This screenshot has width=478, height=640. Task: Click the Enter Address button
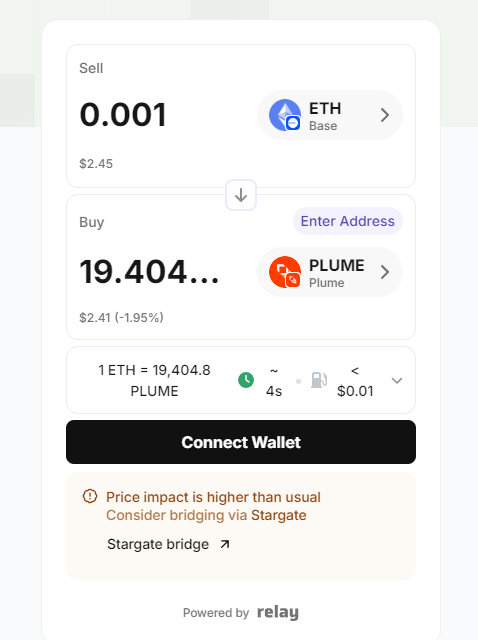pos(348,221)
